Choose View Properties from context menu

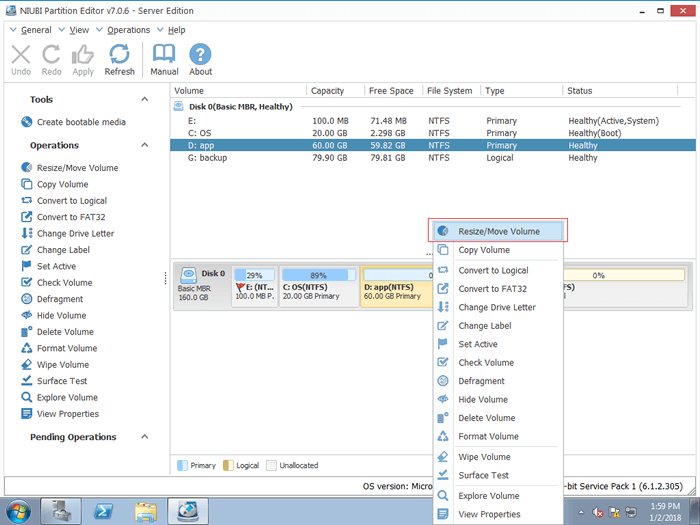click(498, 514)
